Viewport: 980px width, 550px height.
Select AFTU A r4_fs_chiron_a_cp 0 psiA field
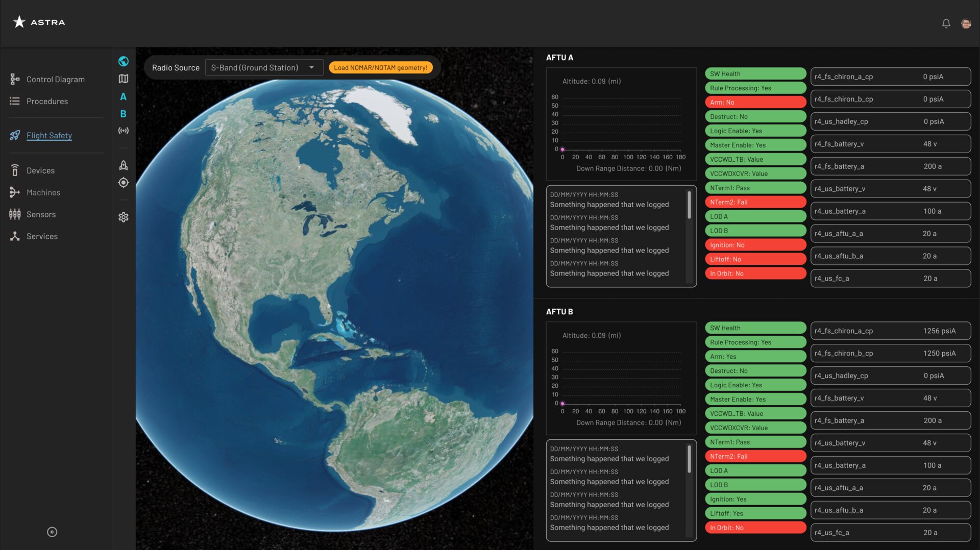coord(891,77)
